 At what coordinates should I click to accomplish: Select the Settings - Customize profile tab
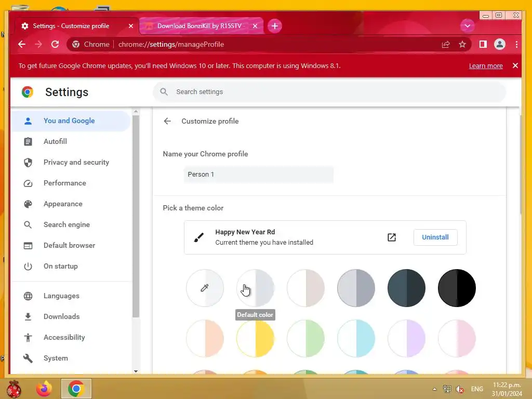76,26
